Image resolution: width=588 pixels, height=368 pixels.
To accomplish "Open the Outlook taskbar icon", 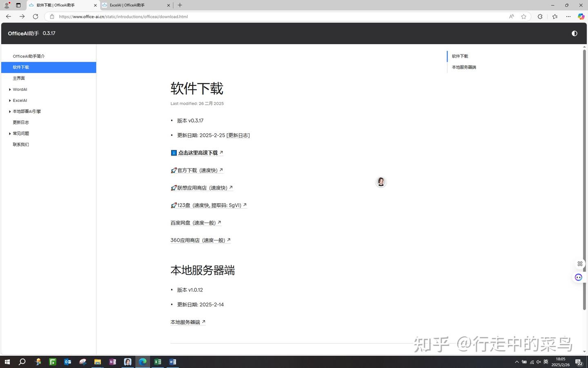I will point(68,362).
